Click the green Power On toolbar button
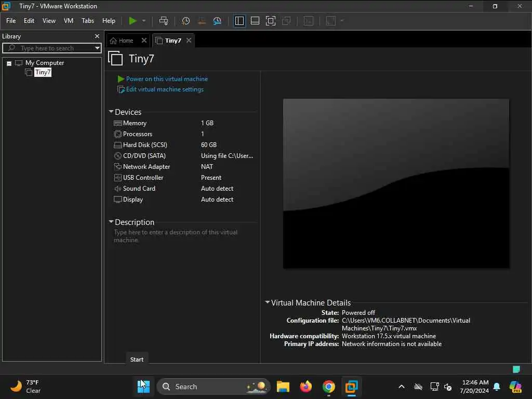 coord(132,21)
